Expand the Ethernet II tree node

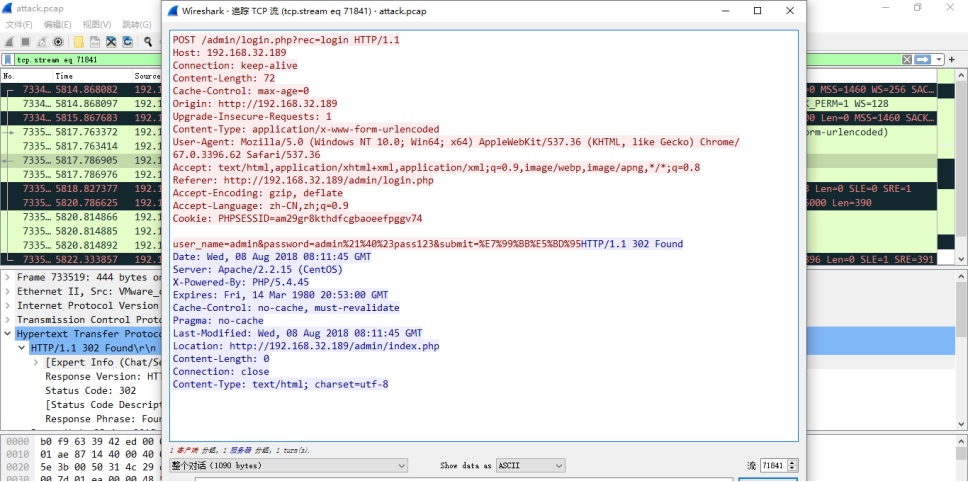coord(7,292)
